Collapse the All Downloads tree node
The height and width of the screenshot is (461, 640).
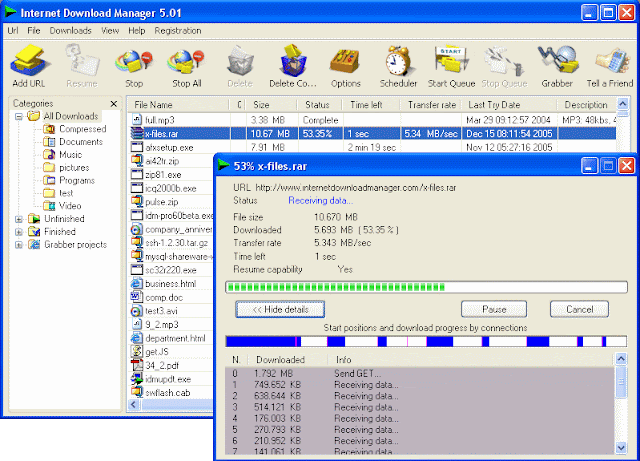click(19, 117)
